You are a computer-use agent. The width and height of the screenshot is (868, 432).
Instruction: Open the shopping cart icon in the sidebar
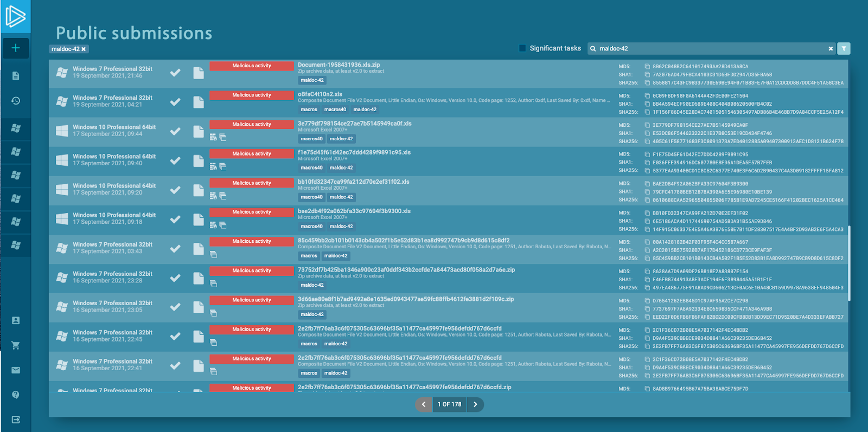(16, 345)
